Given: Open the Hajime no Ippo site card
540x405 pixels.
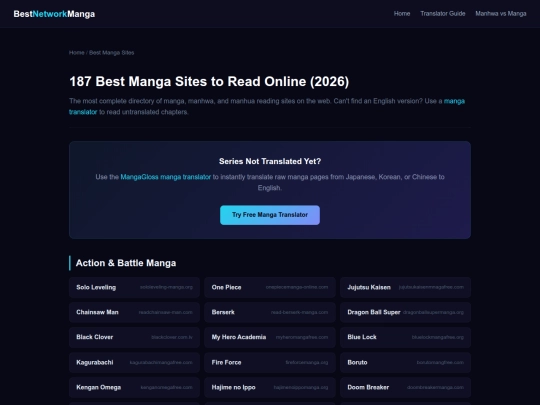Looking at the screenshot, I should [270, 387].
